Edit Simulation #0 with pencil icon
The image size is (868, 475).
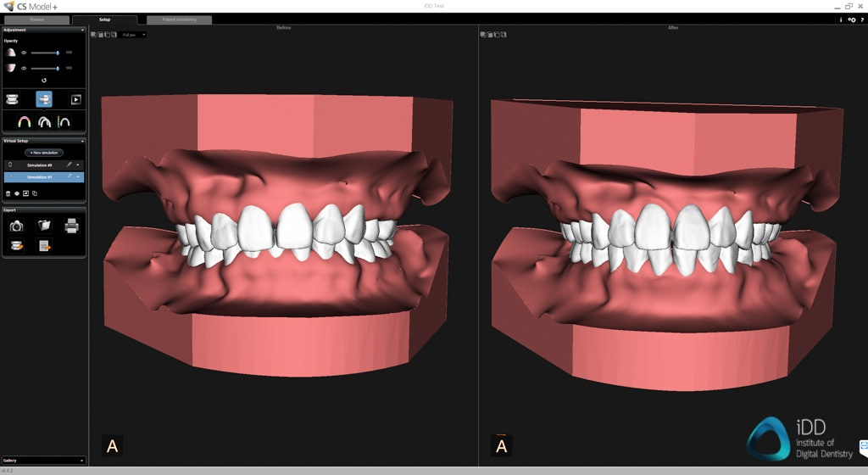coord(70,165)
